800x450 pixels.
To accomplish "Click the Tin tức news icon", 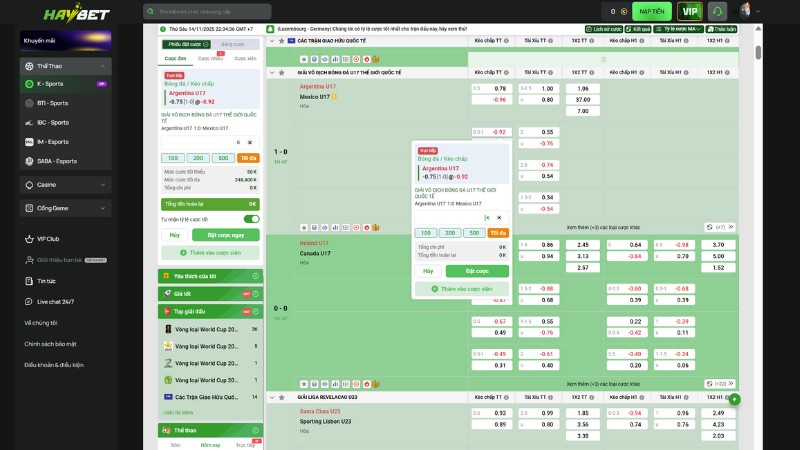I will pyautogui.click(x=29, y=281).
